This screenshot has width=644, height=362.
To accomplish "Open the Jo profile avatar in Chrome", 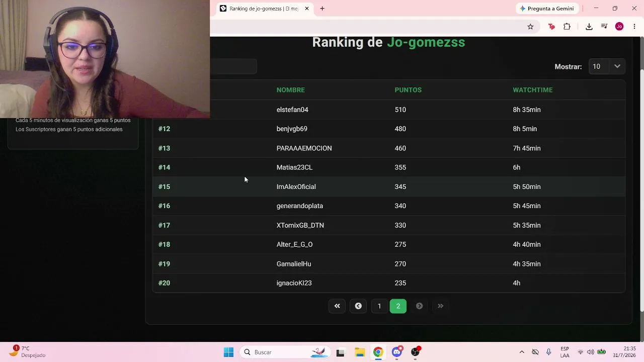I will (619, 27).
